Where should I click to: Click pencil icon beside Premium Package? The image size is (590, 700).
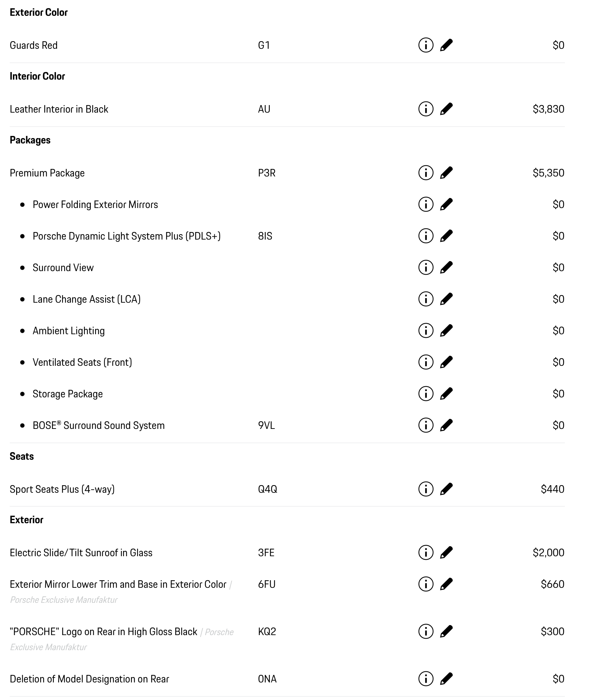[x=446, y=173]
